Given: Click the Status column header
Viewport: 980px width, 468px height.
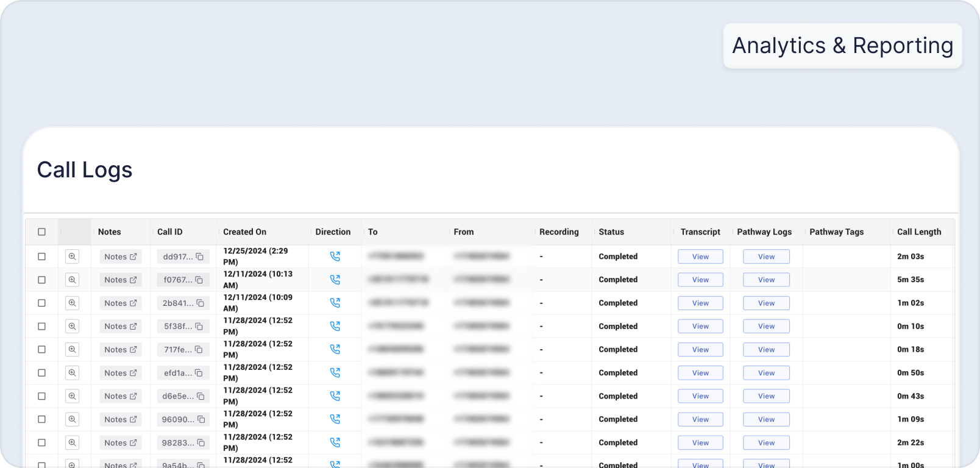Looking at the screenshot, I should point(611,232).
